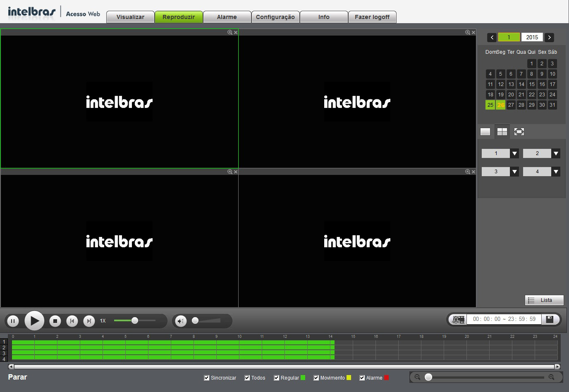Open the Info tab
Viewport: 569px width, 392px height.
pos(324,17)
